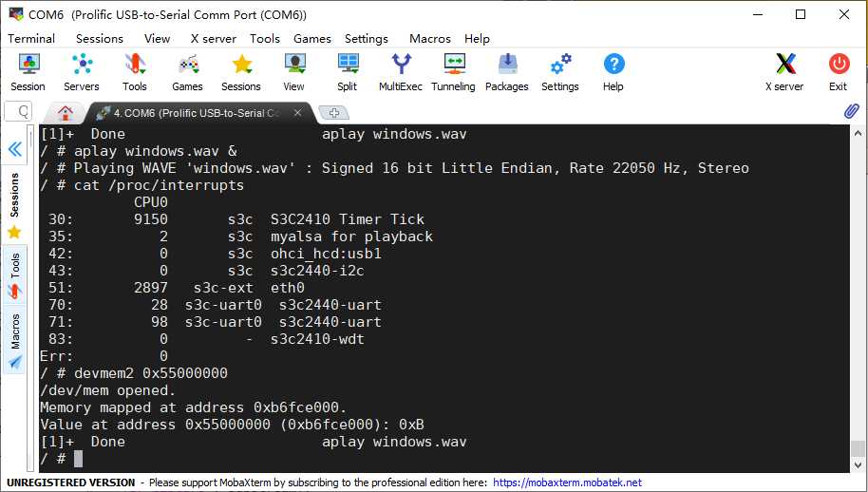The width and height of the screenshot is (868, 492).
Task: Click the 'cat /proc/interrupts' command text
Action: (x=159, y=185)
